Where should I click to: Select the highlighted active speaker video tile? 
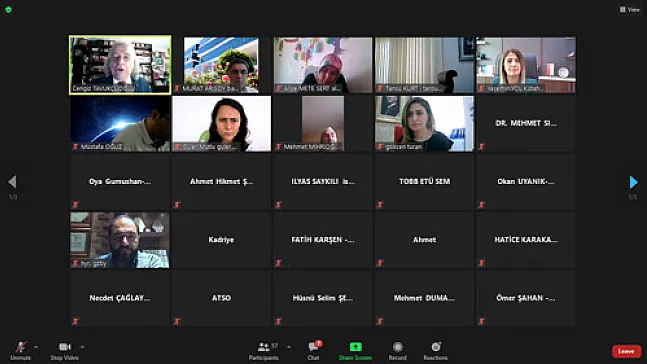[x=120, y=65]
